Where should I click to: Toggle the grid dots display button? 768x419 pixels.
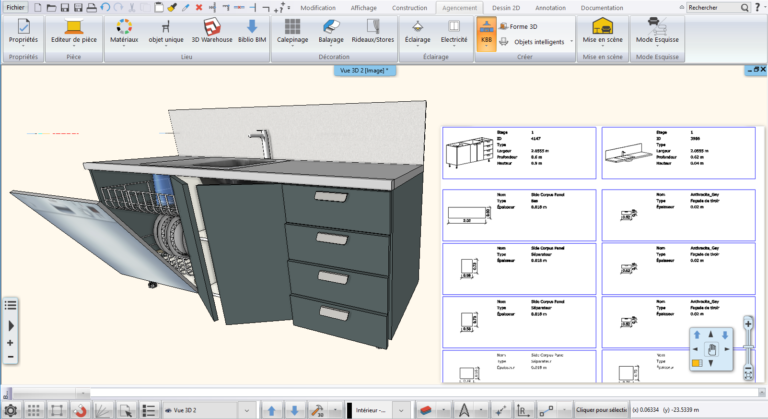click(33, 410)
